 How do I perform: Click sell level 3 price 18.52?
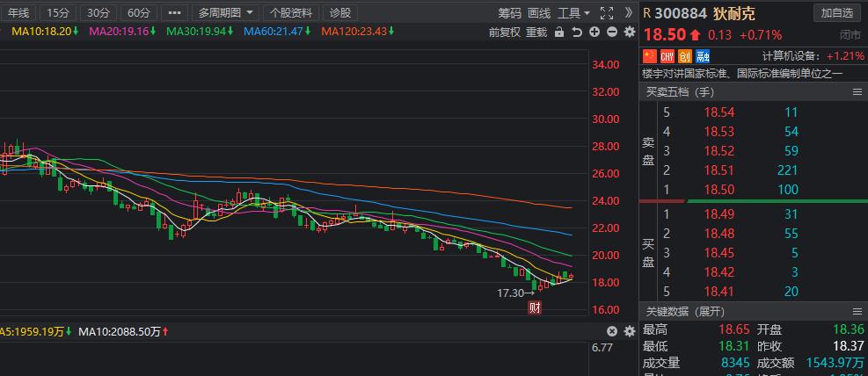click(x=719, y=151)
